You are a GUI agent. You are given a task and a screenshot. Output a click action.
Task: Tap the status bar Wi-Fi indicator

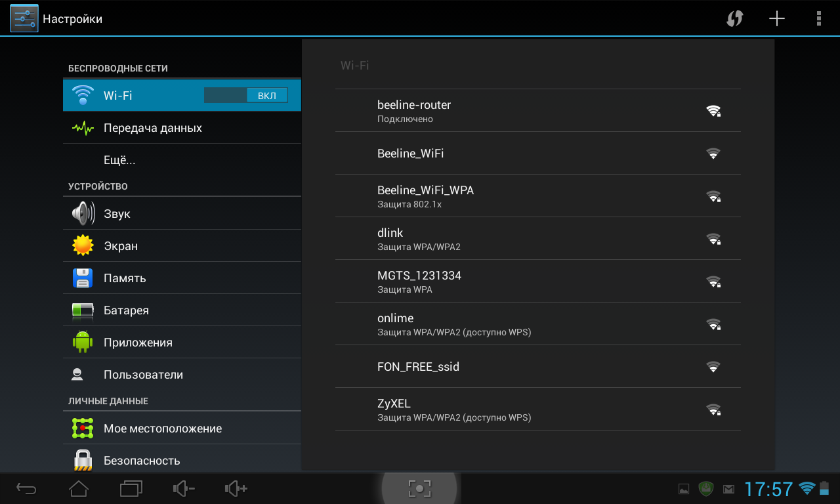807,488
